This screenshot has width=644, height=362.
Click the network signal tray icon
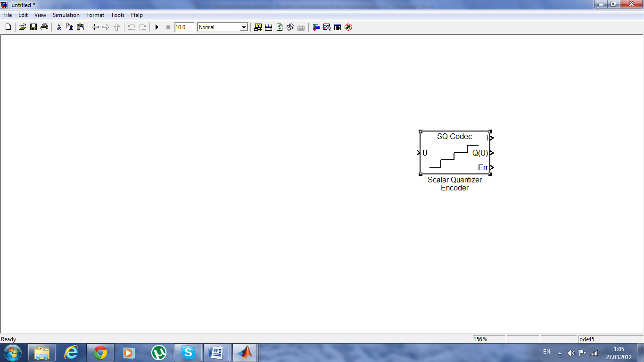tap(594, 353)
